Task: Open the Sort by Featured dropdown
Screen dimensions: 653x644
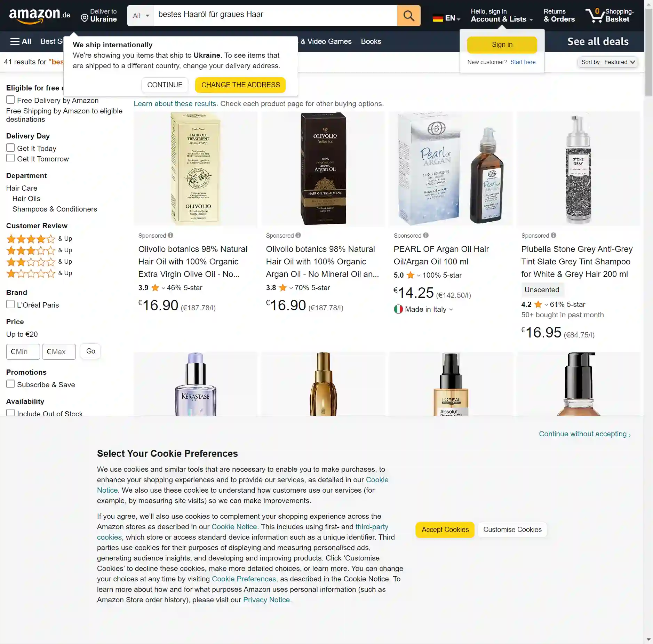Action: coord(608,62)
